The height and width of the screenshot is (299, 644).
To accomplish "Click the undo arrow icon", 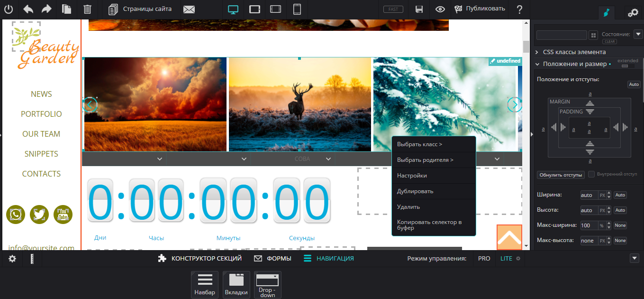I will pos(28,9).
